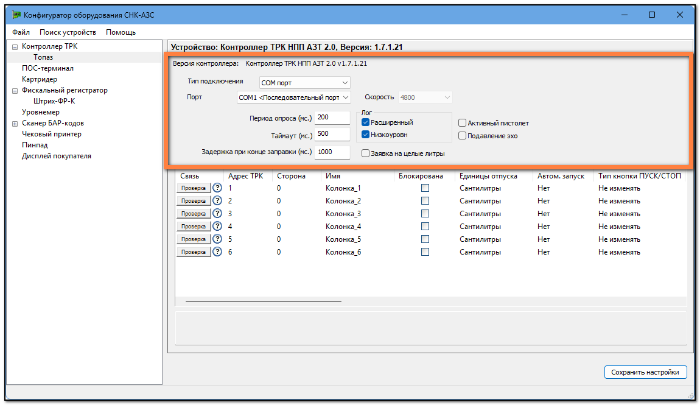
Task: Enable the Активный пистолет checkbox
Action: click(462, 123)
